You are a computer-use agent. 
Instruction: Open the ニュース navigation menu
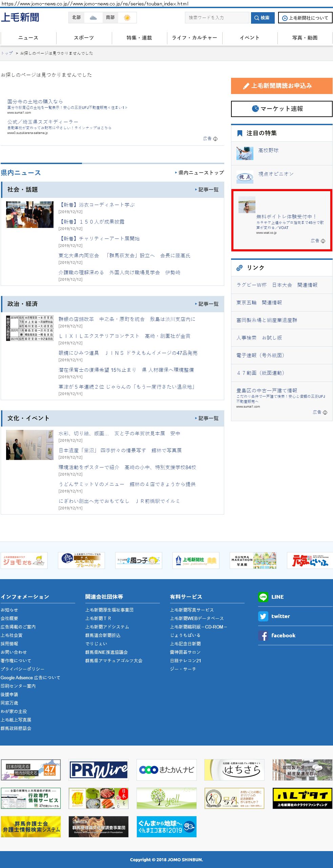[28, 38]
